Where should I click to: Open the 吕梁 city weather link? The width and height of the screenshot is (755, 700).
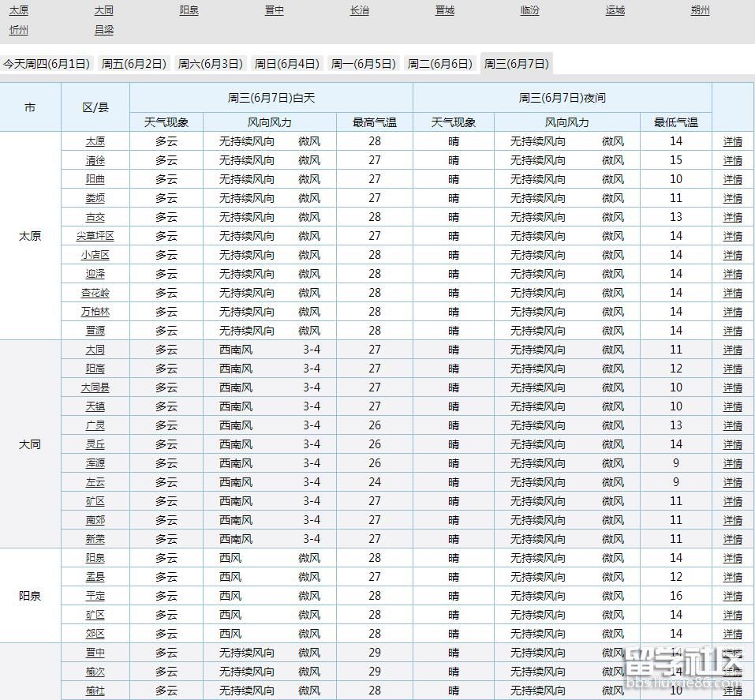103,30
